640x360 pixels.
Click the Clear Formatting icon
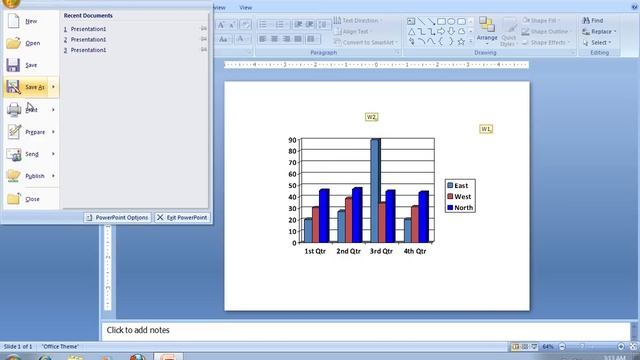[245, 25]
